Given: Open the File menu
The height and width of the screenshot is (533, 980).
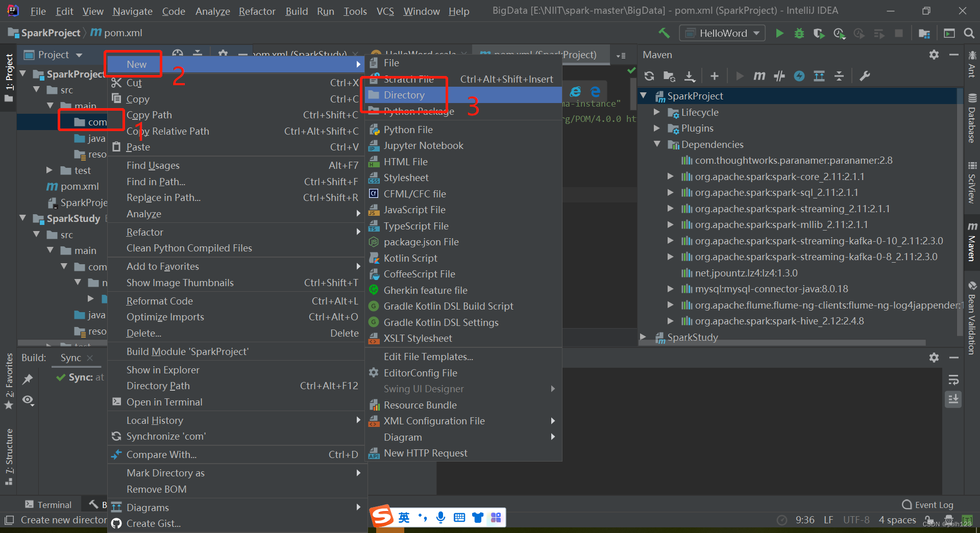Looking at the screenshot, I should tap(38, 11).
